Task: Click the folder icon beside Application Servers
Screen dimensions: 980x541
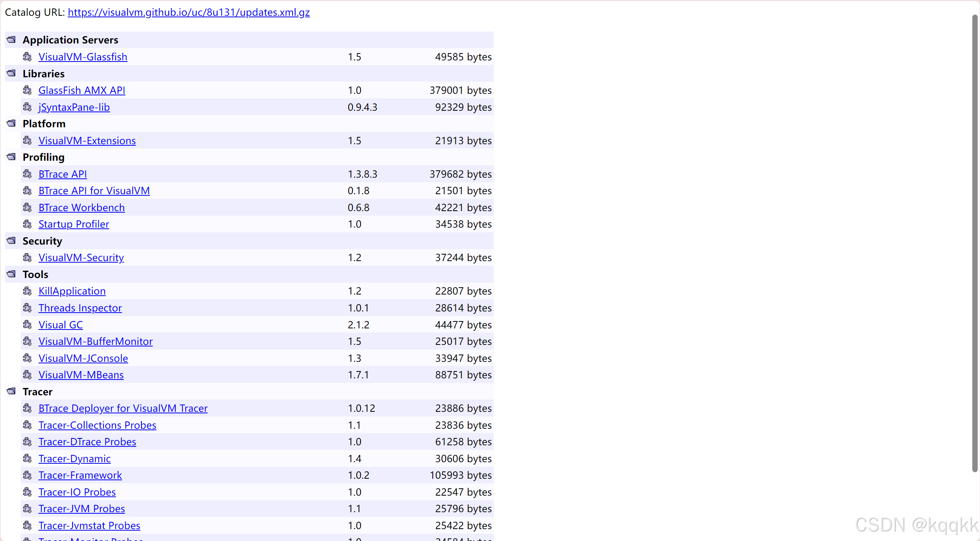Action: click(12, 40)
